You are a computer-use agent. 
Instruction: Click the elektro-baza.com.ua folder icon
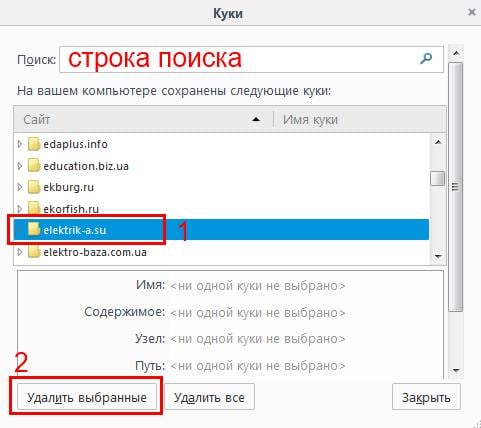(34, 252)
